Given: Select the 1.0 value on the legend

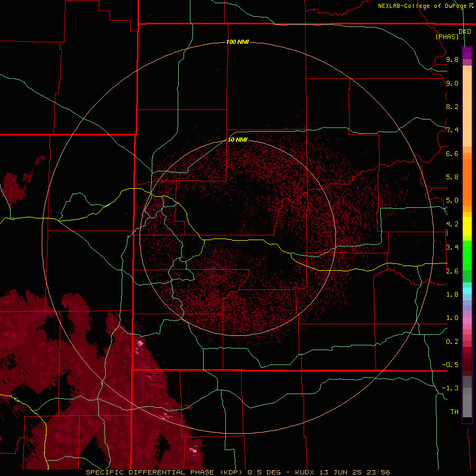Looking at the screenshot, I should coord(452,318).
